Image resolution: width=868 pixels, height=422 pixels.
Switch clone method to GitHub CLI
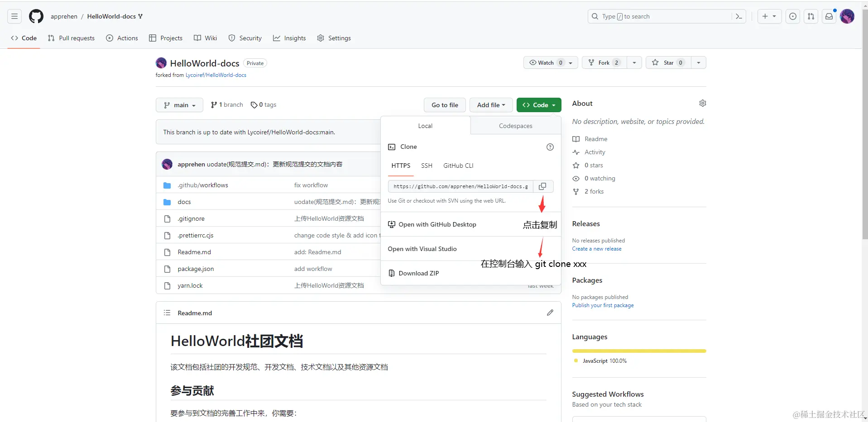tap(458, 166)
